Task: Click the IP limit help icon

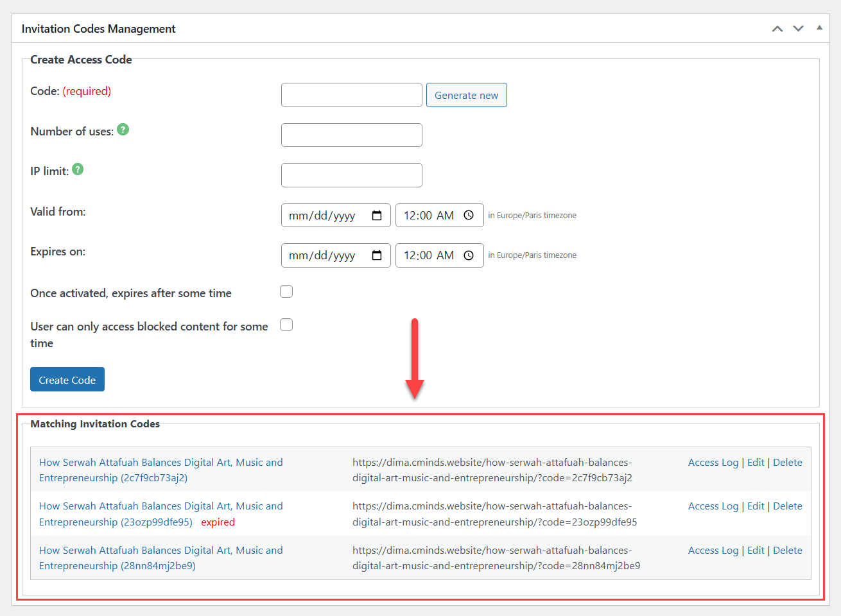Action: coord(78,169)
